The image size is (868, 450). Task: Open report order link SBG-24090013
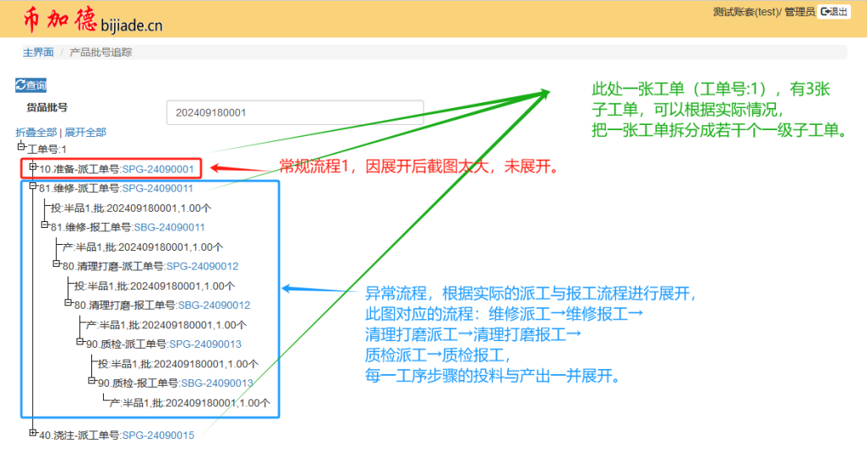217,382
